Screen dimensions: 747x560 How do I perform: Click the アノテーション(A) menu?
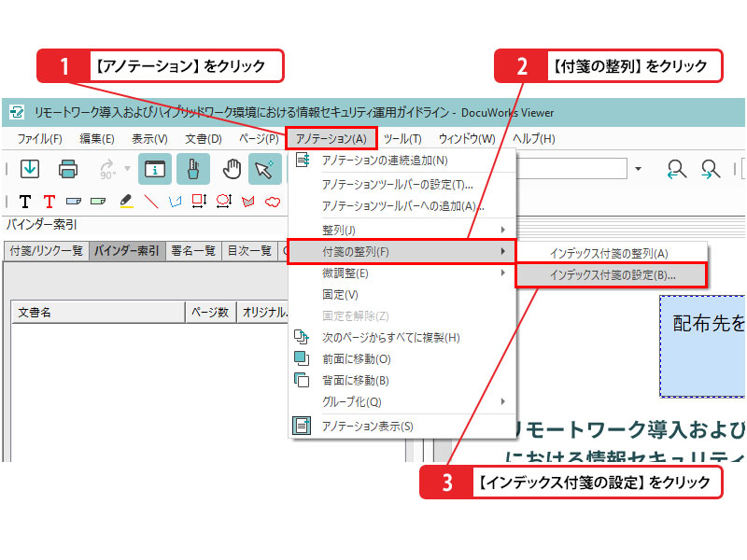click(x=331, y=138)
